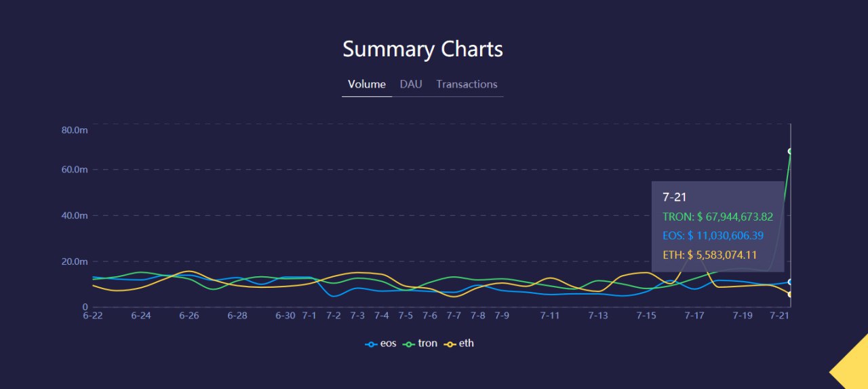Click the 7-8 x-axis label

pyautogui.click(x=478, y=316)
